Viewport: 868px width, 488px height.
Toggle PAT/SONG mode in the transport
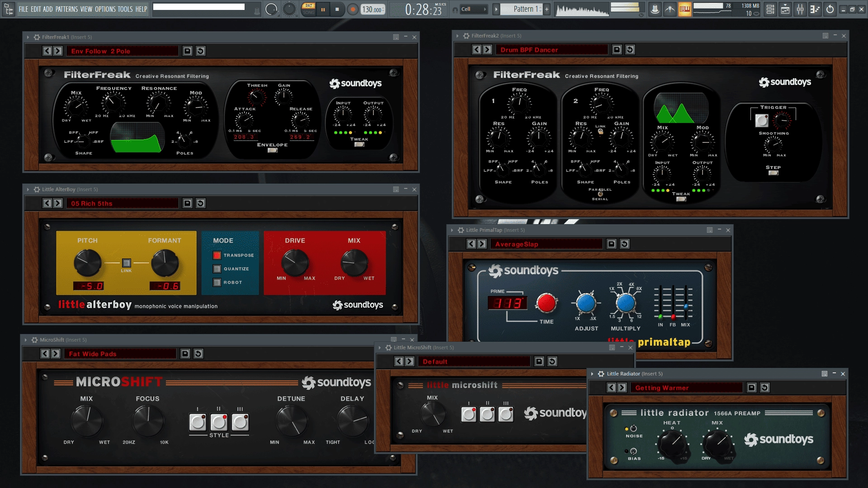309,9
